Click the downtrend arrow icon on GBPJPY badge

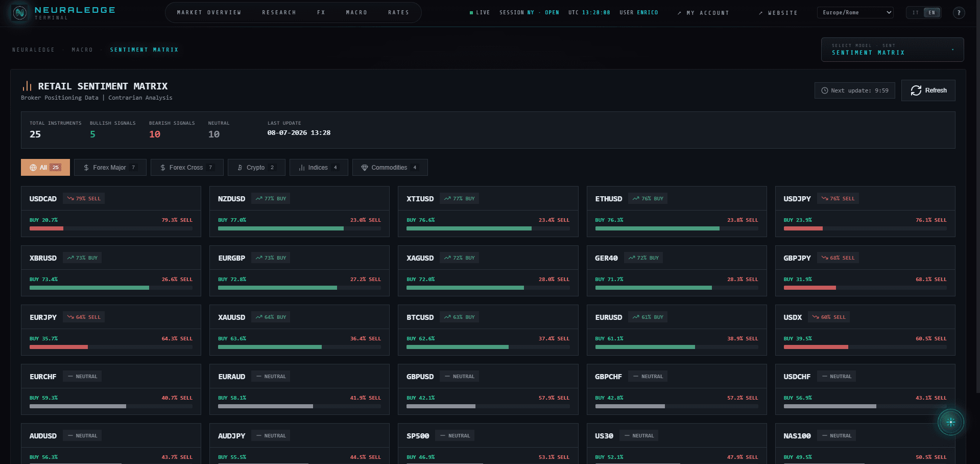[x=825, y=258]
